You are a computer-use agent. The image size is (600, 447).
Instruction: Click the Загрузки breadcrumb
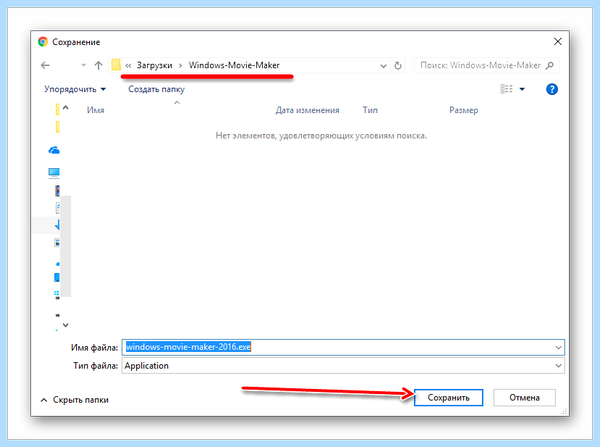click(155, 65)
